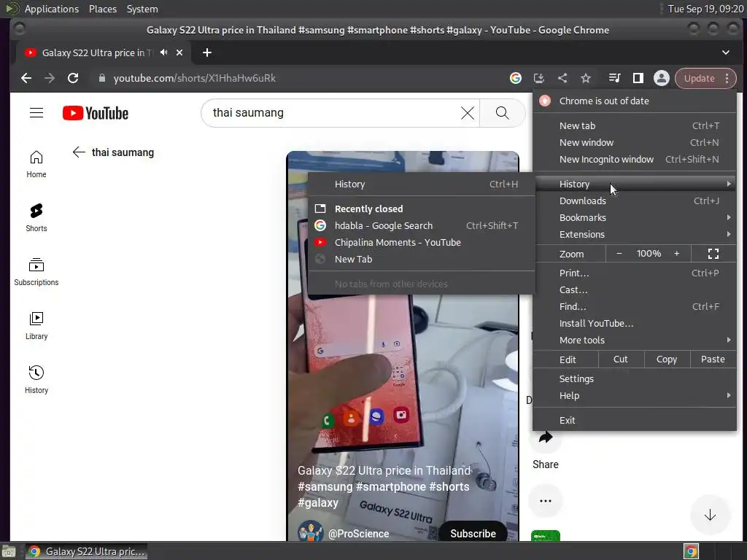This screenshot has height=560, width=747.
Task: Share this page using the share icon
Action: point(562,78)
